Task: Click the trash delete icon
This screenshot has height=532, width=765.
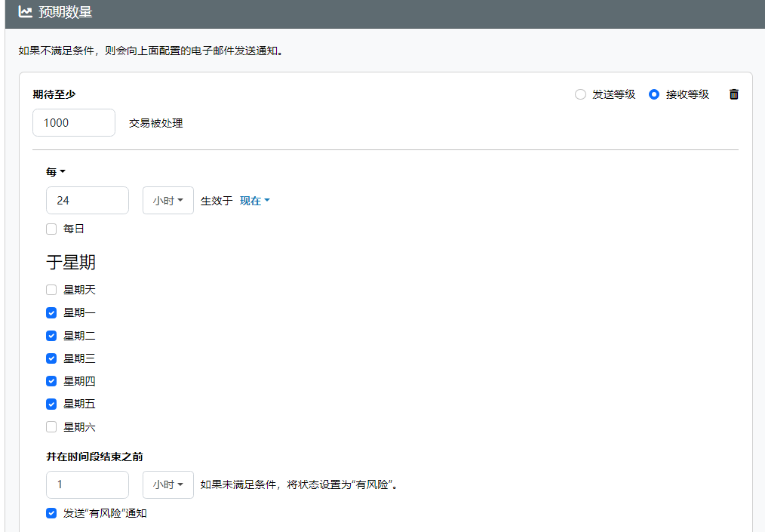Action: coord(734,94)
